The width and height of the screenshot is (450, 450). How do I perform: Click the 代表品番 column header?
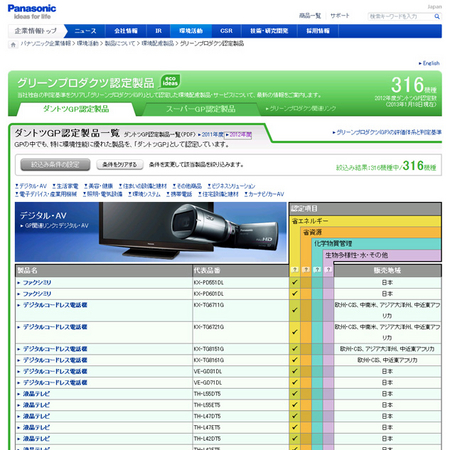[x=241, y=271]
